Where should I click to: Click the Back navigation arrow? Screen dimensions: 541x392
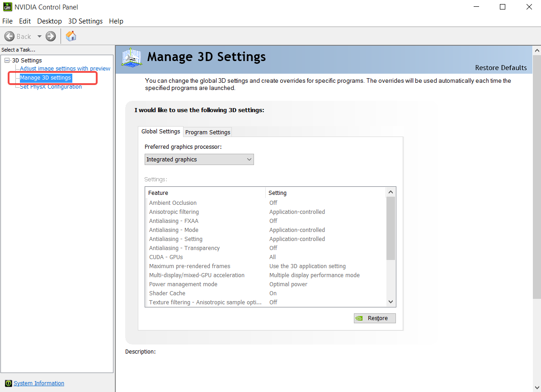pyautogui.click(x=9, y=36)
